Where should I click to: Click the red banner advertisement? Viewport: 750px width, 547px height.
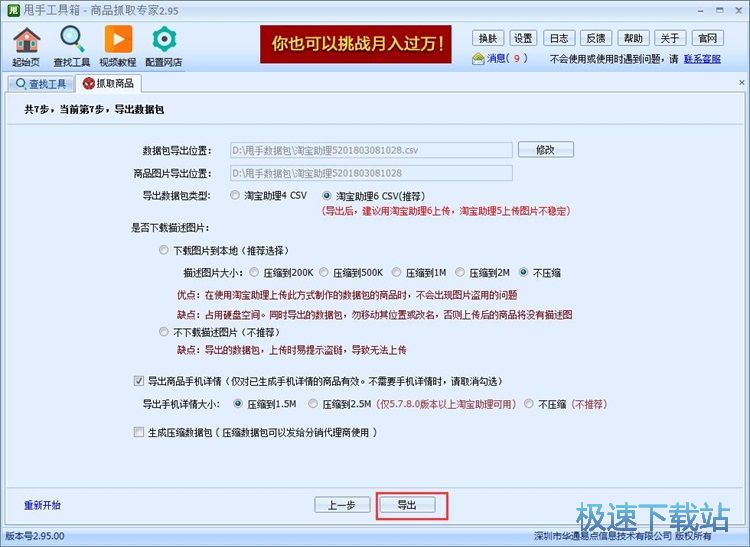coord(355,44)
